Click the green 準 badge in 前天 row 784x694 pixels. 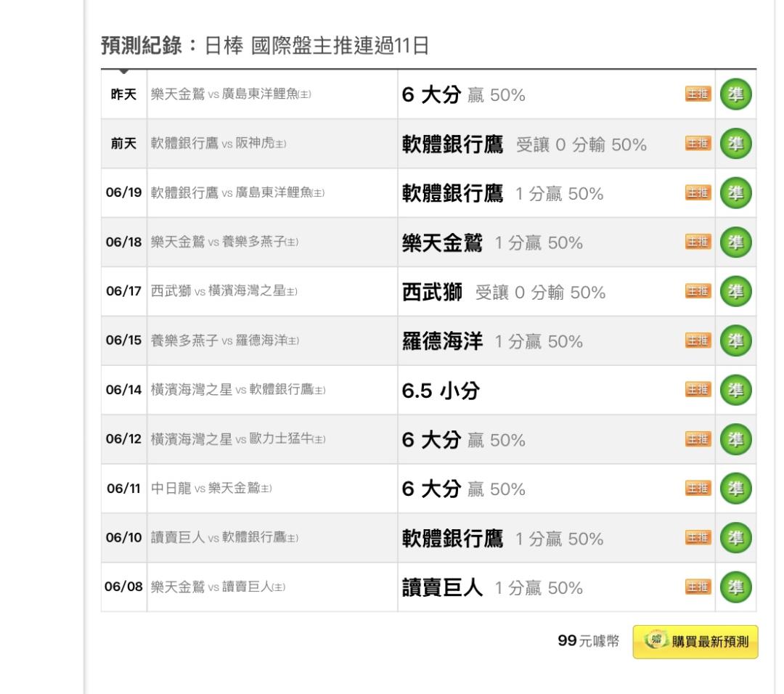735,144
